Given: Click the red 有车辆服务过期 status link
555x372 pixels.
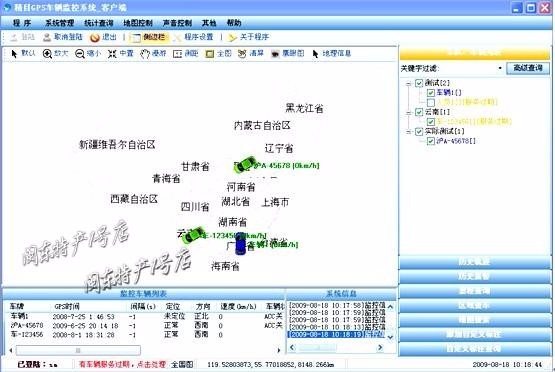Looking at the screenshot, I should pos(122,364).
